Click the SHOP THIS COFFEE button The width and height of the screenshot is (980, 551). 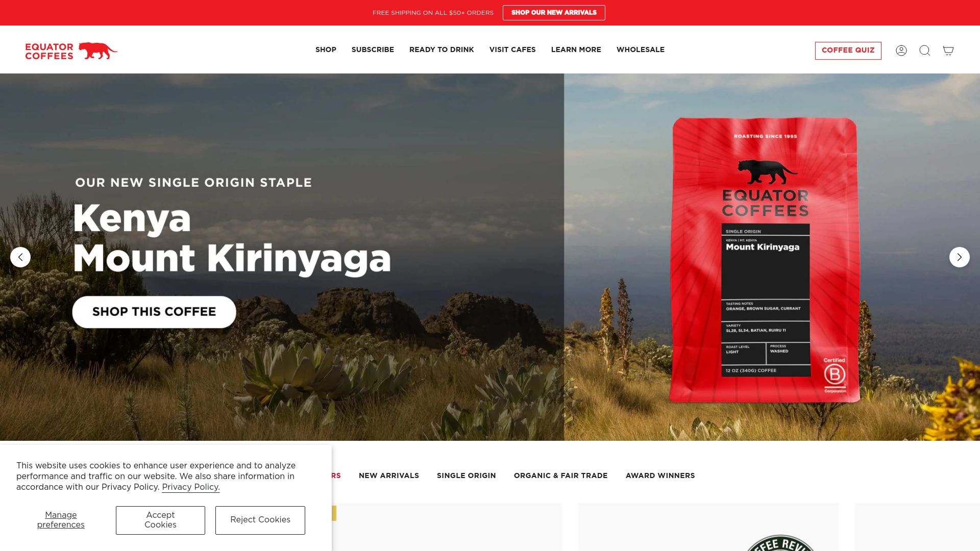pos(154,312)
